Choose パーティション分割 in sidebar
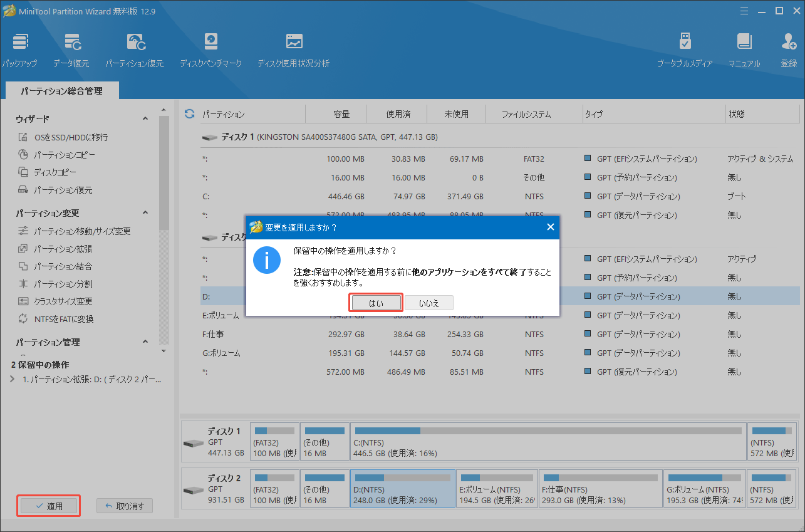Image resolution: width=805 pixels, height=532 pixels. 55,284
